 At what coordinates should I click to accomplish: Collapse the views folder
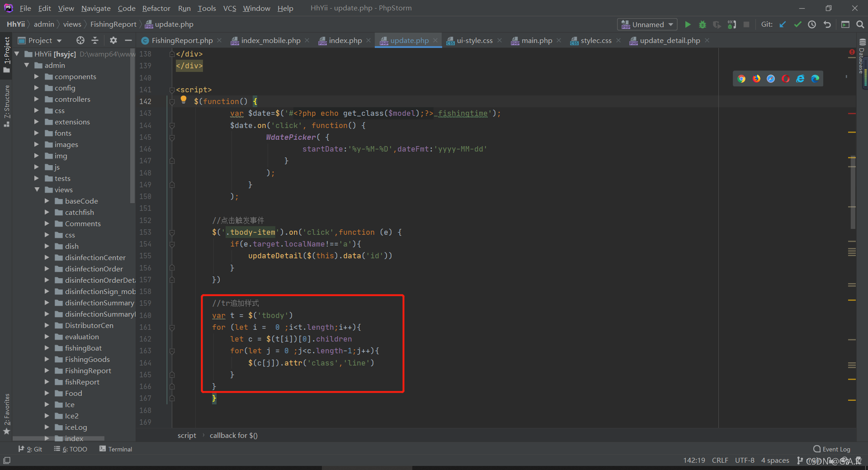pyautogui.click(x=37, y=190)
